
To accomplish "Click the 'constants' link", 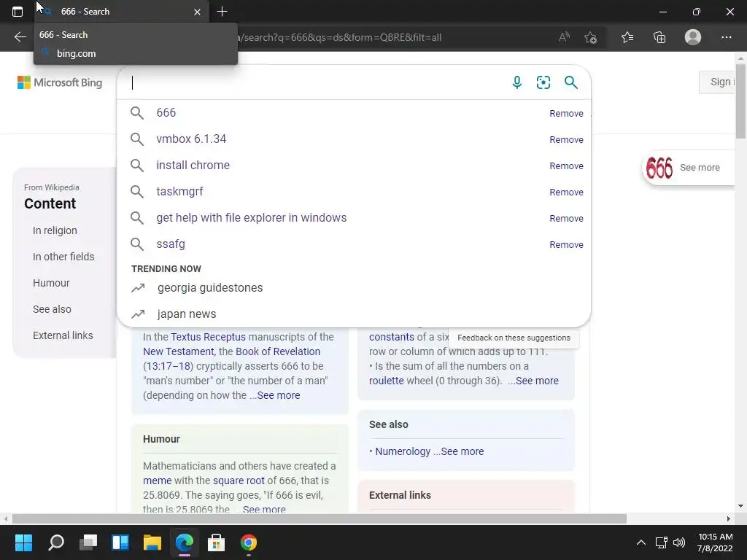I will pyautogui.click(x=391, y=337).
